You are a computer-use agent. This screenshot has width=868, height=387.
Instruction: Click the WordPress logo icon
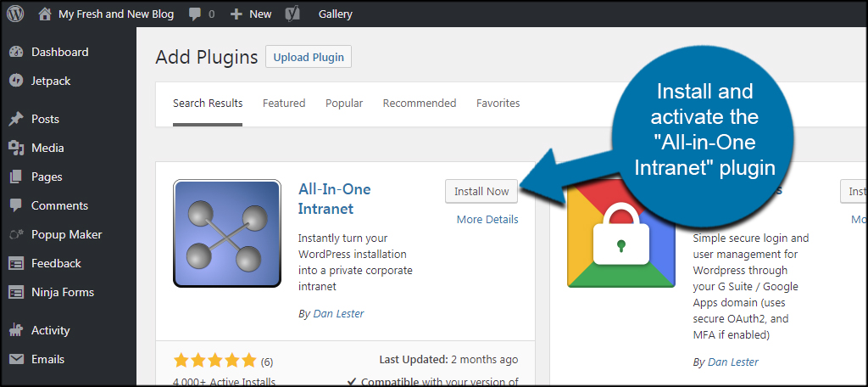[15, 14]
